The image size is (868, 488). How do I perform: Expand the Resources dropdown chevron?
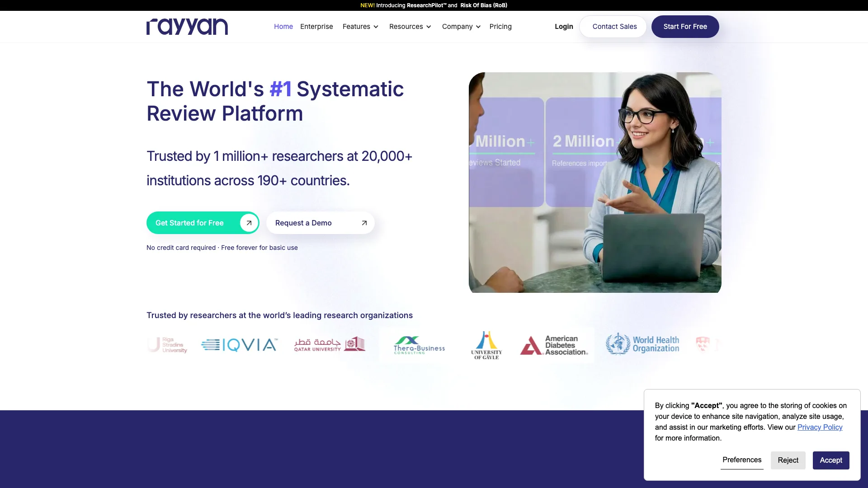429,27
